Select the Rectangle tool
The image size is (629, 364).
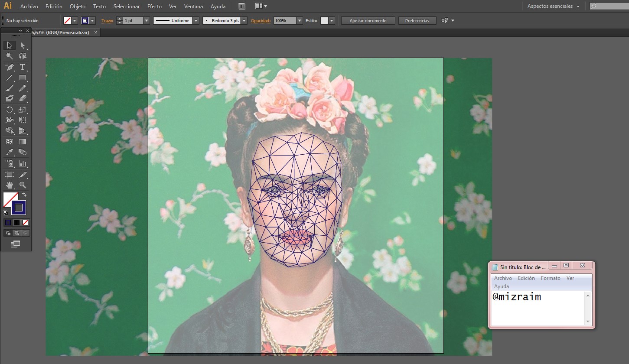[23, 78]
